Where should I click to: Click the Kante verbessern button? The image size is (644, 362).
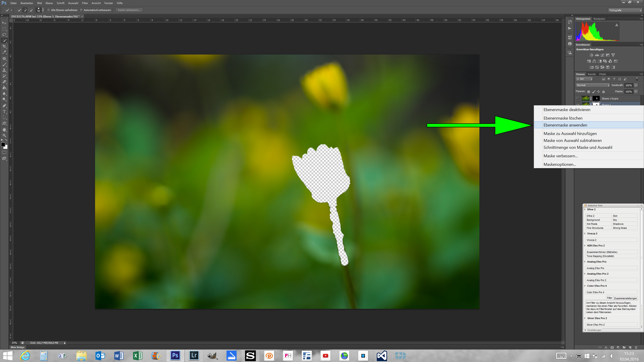click(129, 10)
